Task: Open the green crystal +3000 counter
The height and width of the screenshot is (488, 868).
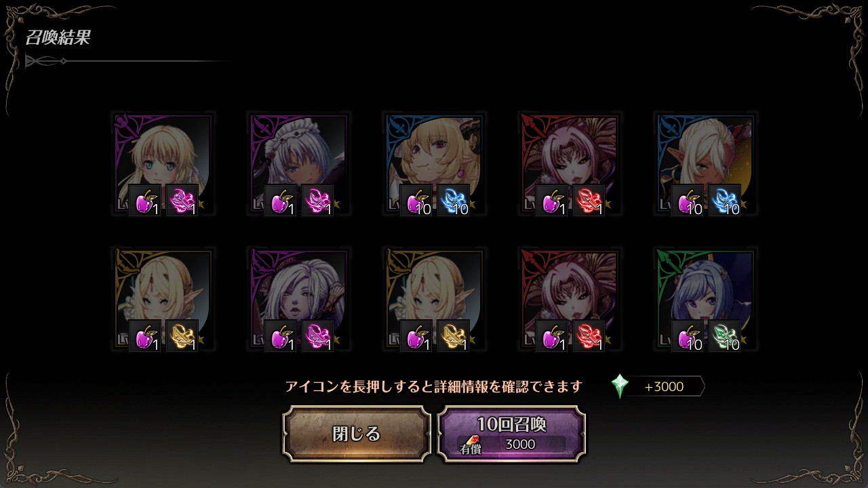Action: click(x=658, y=386)
